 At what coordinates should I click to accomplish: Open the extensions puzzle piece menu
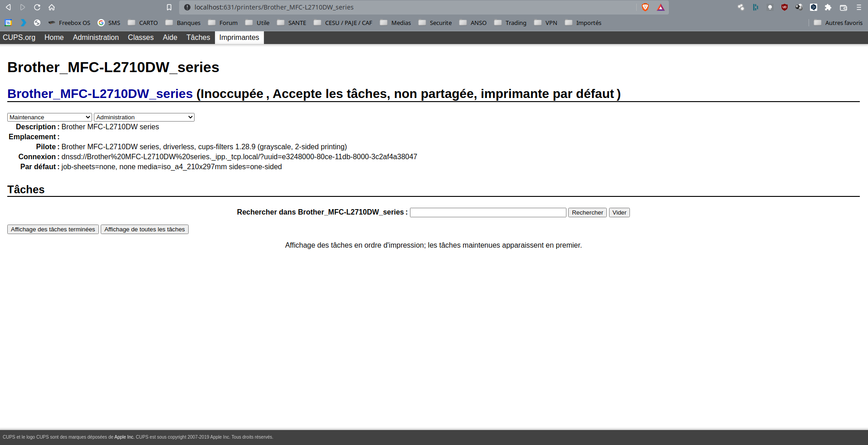tap(828, 7)
